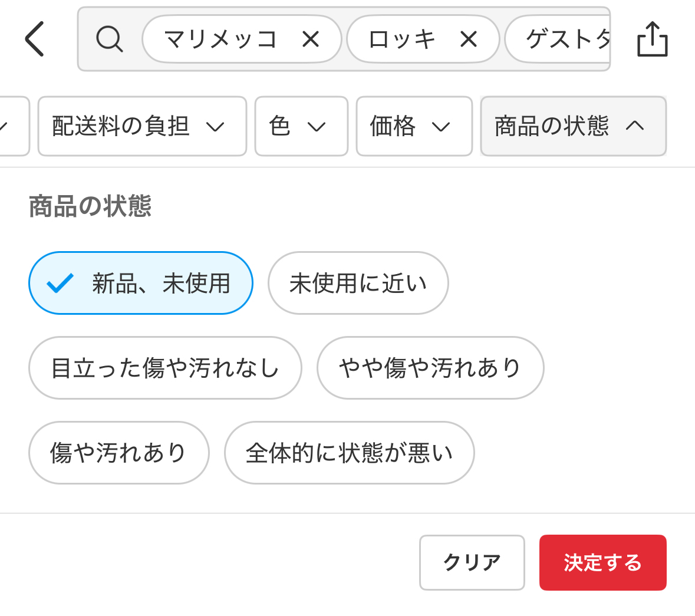Viewport: 695px width, 616px height.
Task: Click the マリメッコ keyword tag text
Action: (221, 39)
